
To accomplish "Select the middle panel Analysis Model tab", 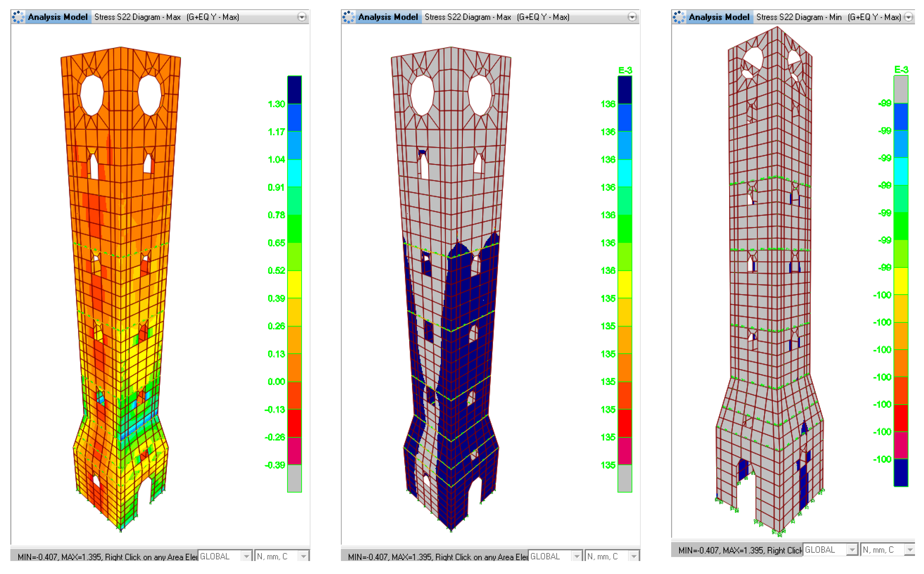I will (388, 17).
